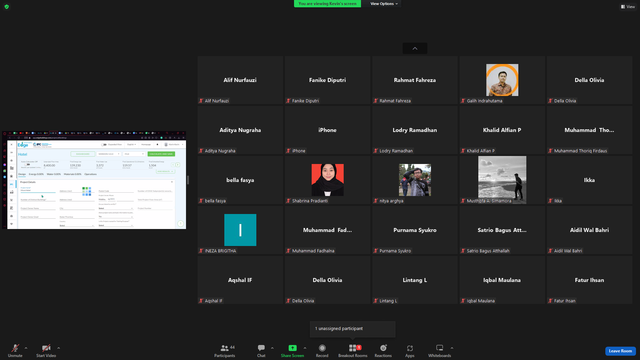Start your video camera
Viewport: 640px width, 360px height.
click(46, 350)
